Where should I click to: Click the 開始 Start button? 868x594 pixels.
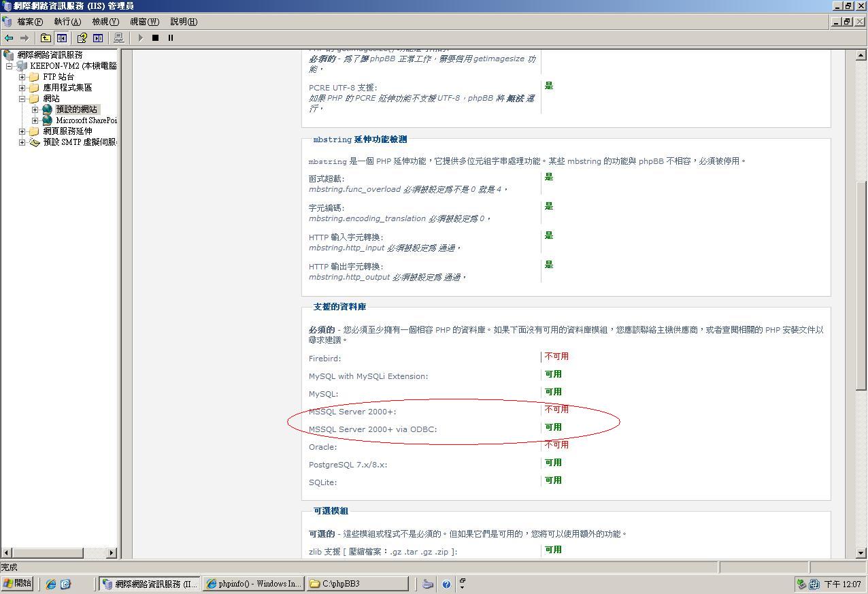[17, 584]
